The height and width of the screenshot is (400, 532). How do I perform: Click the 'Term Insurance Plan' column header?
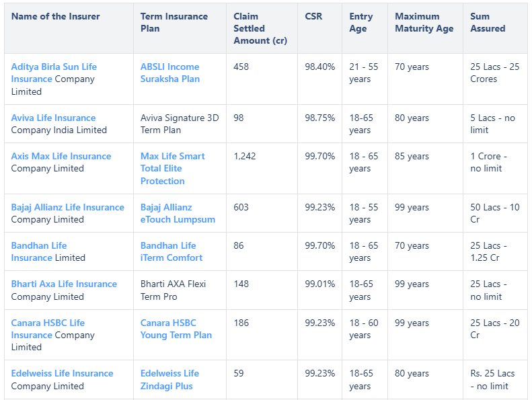[x=174, y=22]
